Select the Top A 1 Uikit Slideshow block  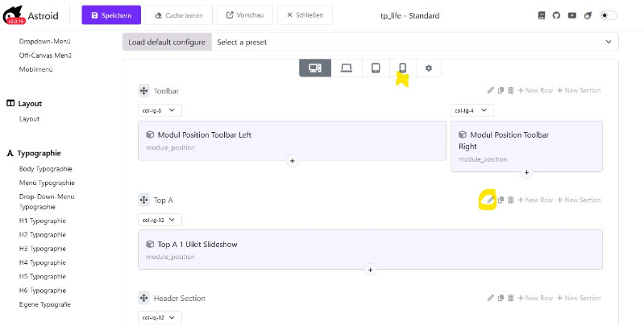click(x=370, y=250)
